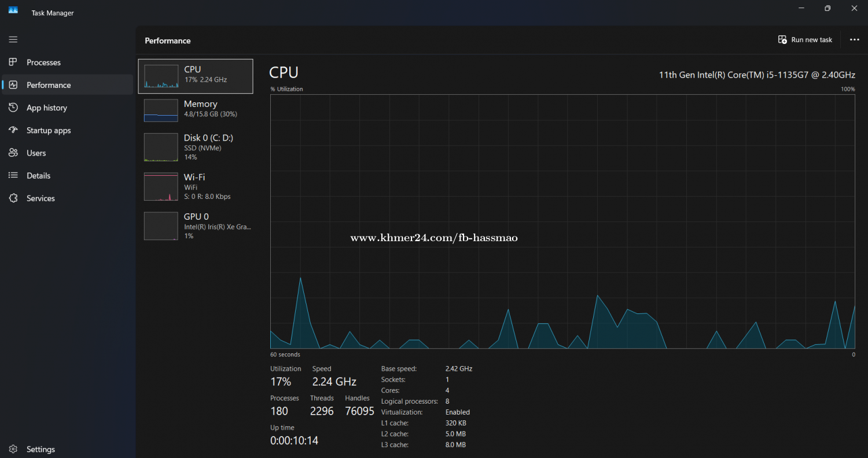Select the CPU performance graph thumbnail
The image size is (868, 458).
[x=161, y=76]
